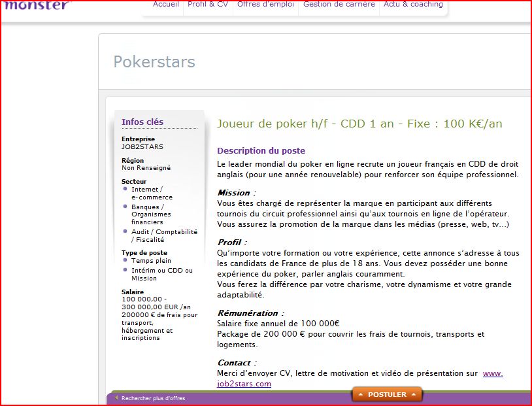Open the Accueil menu item
Screen dimensions: 532x406
click(165, 5)
